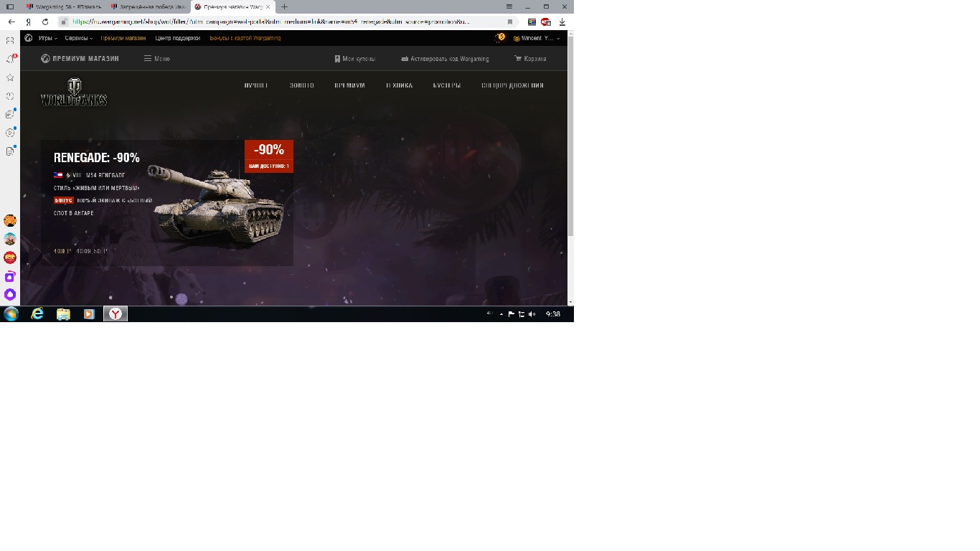Switch to the 'Запрещённая победа' browser tab

click(148, 6)
